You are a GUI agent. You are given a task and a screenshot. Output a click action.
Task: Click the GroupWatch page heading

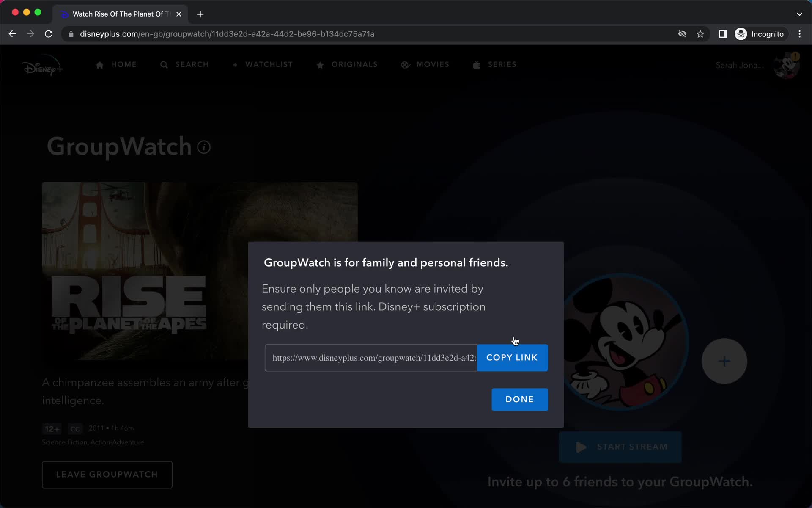tap(119, 146)
